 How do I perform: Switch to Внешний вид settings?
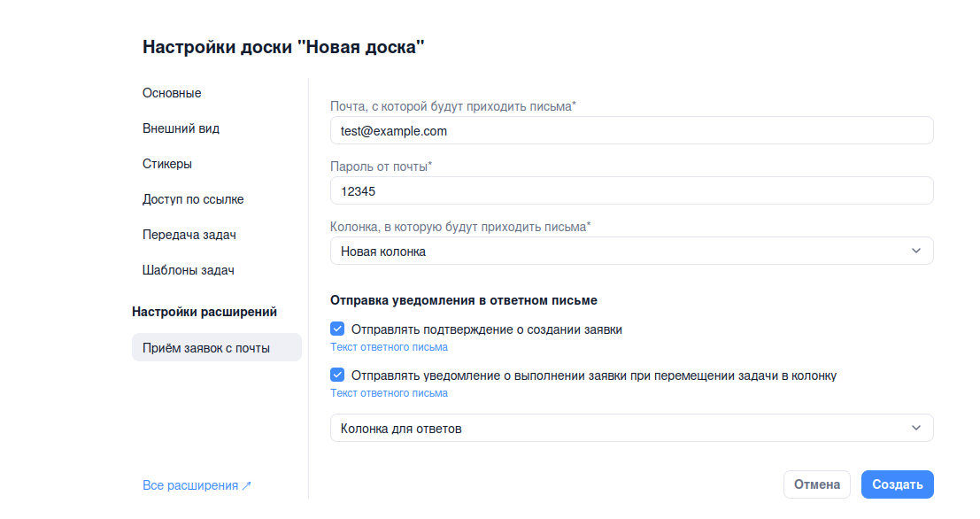pos(181,128)
